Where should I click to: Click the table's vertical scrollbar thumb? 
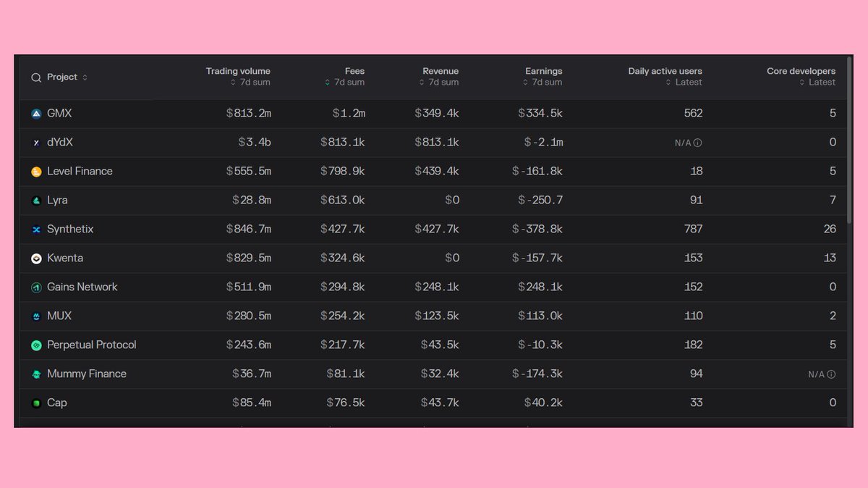849,139
